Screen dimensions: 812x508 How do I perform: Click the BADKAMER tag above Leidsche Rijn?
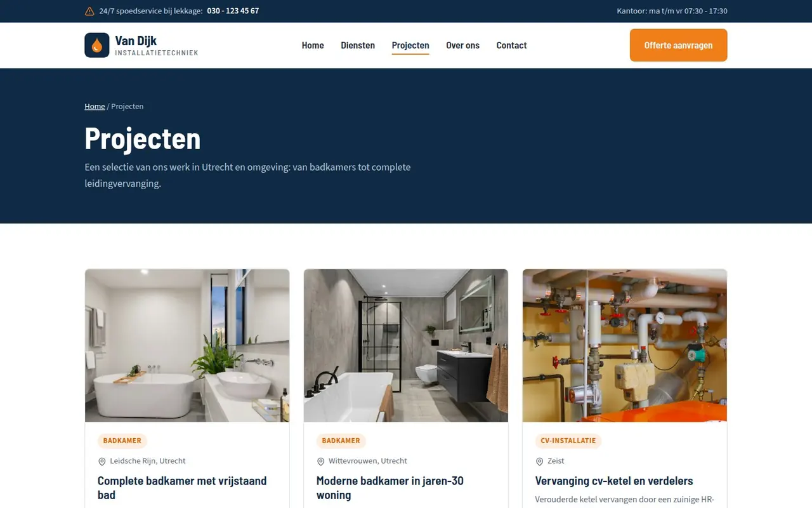(x=122, y=441)
